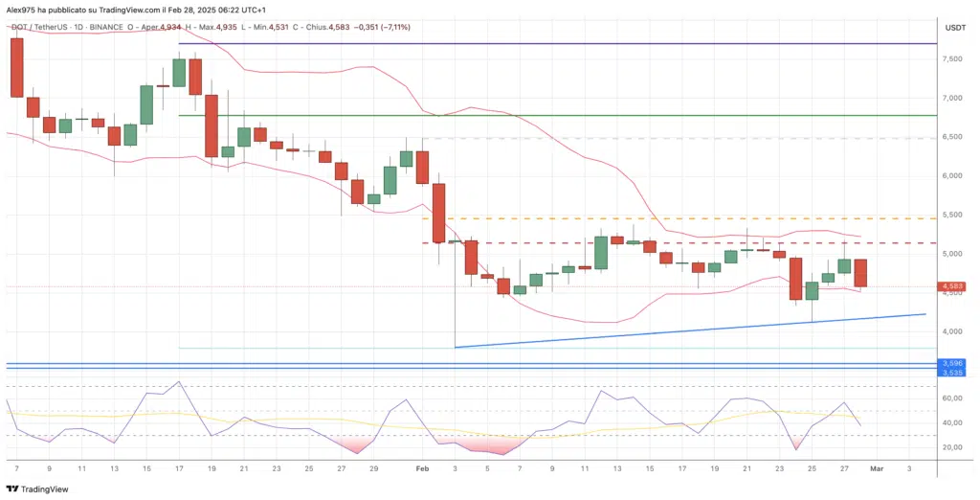Click the DOT / TetherUS symbol title
The image size is (980, 500).
tap(44, 27)
